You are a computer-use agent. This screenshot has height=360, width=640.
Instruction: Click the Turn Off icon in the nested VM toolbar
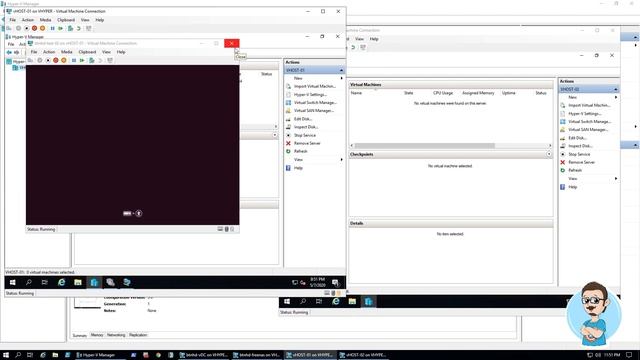pos(48,60)
